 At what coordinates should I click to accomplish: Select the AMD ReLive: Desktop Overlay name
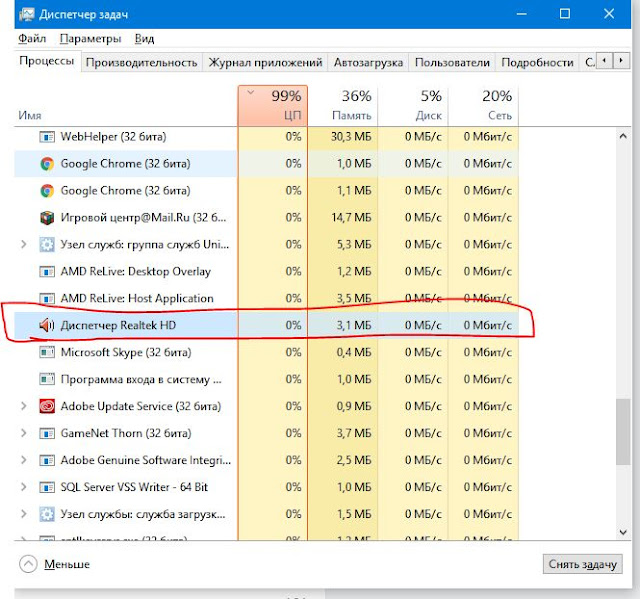click(136, 272)
